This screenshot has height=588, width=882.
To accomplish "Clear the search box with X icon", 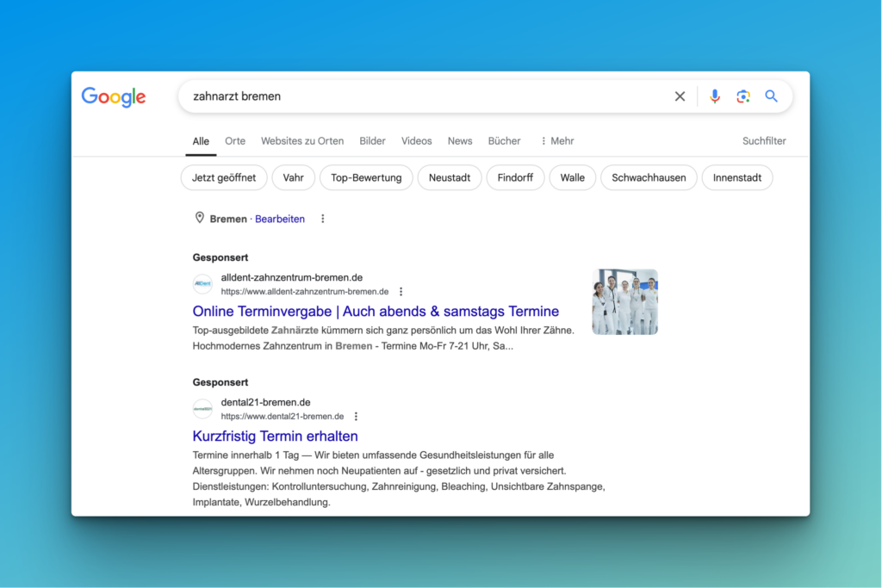I will [680, 96].
